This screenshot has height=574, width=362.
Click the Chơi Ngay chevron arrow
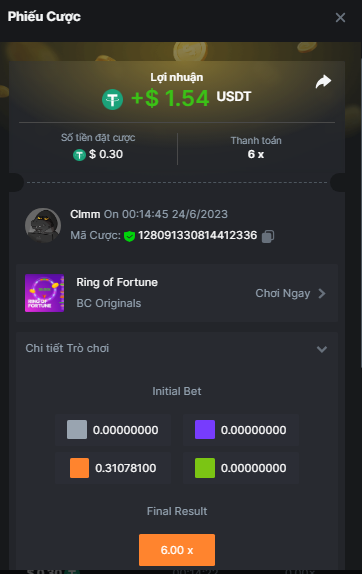pyautogui.click(x=322, y=293)
